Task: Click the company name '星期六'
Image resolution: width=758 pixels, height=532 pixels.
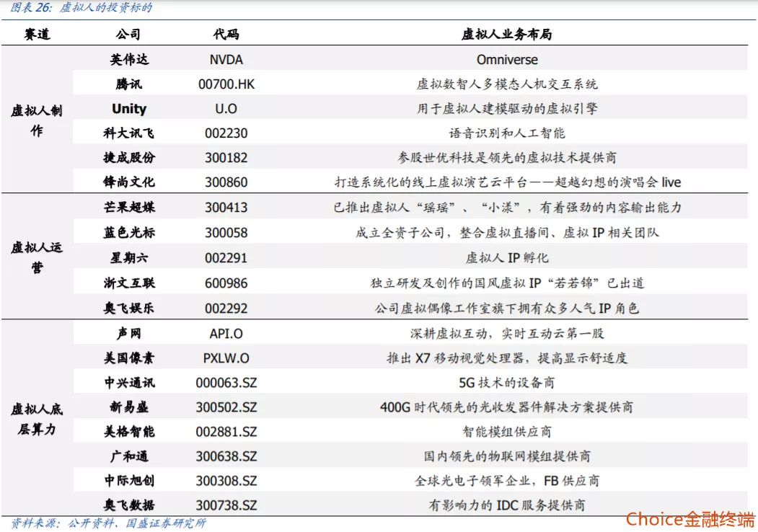Action: [x=129, y=258]
